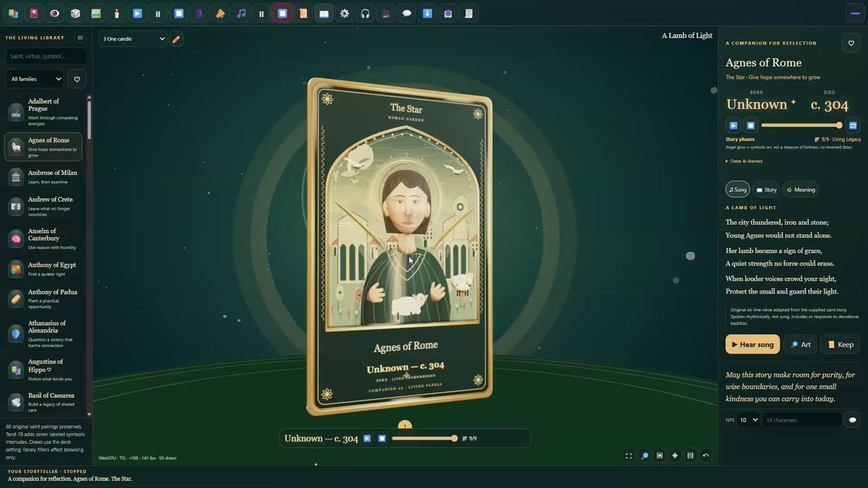Click the second pause button near music note
The height and width of the screenshot is (488, 868).
coord(261,13)
